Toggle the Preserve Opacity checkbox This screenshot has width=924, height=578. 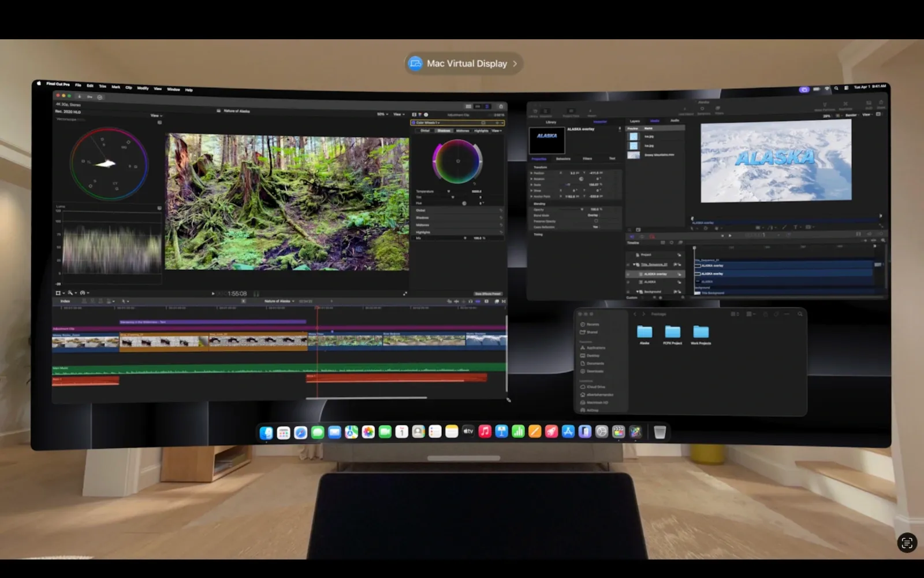[596, 221]
